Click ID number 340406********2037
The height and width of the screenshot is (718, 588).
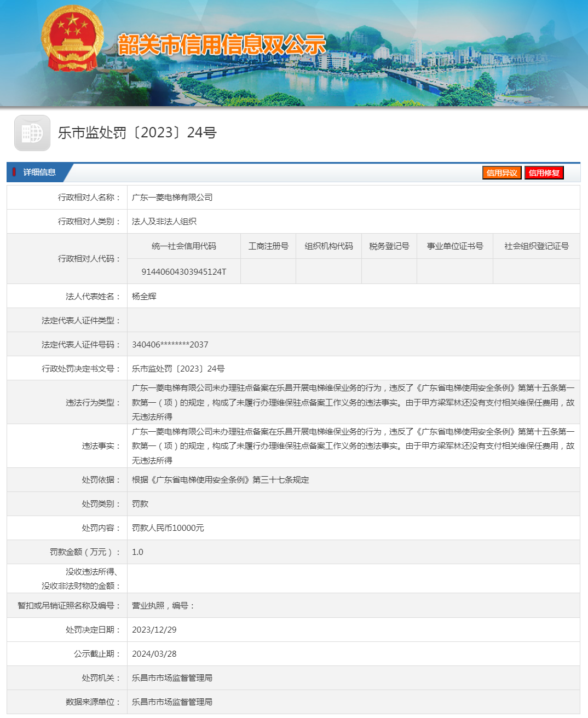[170, 345]
